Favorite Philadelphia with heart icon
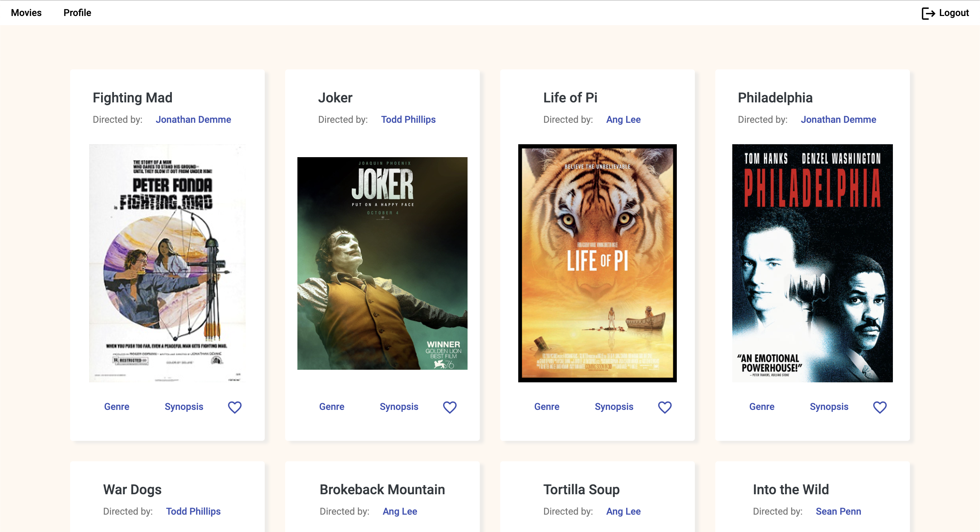Image resolution: width=980 pixels, height=532 pixels. [880, 407]
